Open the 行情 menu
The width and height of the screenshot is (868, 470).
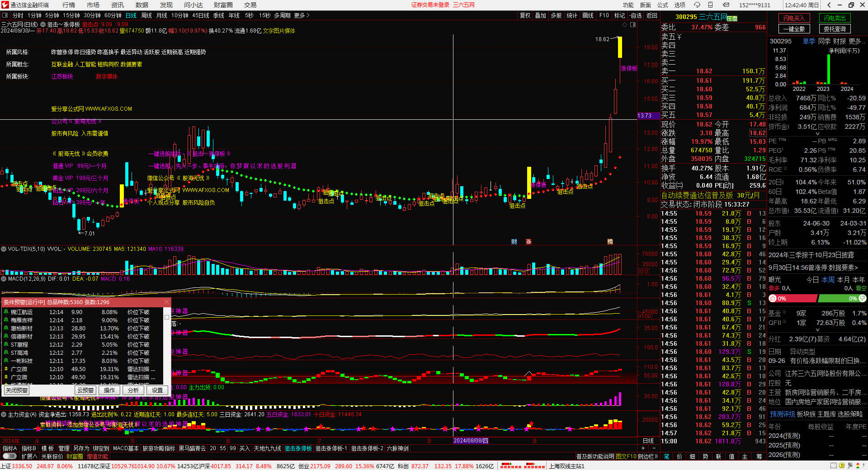[x=69, y=5]
